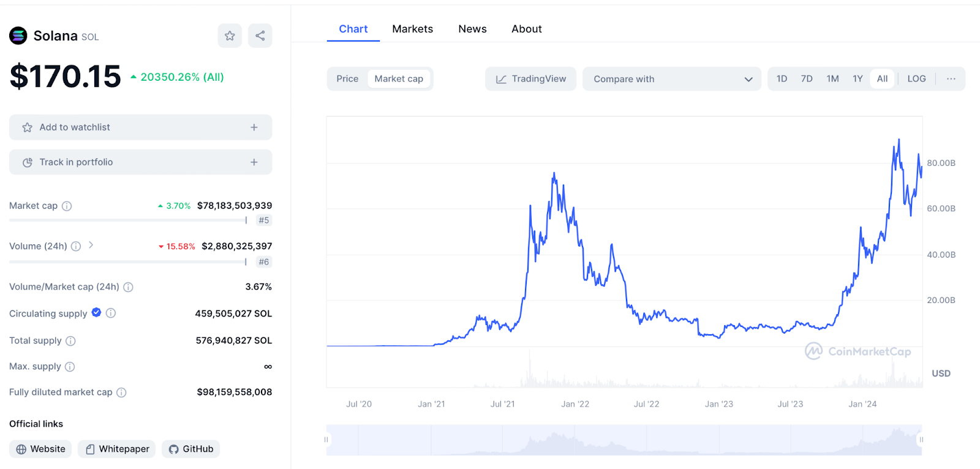Click the 459,505,027 SOL circulating supply
The height and width of the screenshot is (469, 980).
tap(233, 313)
